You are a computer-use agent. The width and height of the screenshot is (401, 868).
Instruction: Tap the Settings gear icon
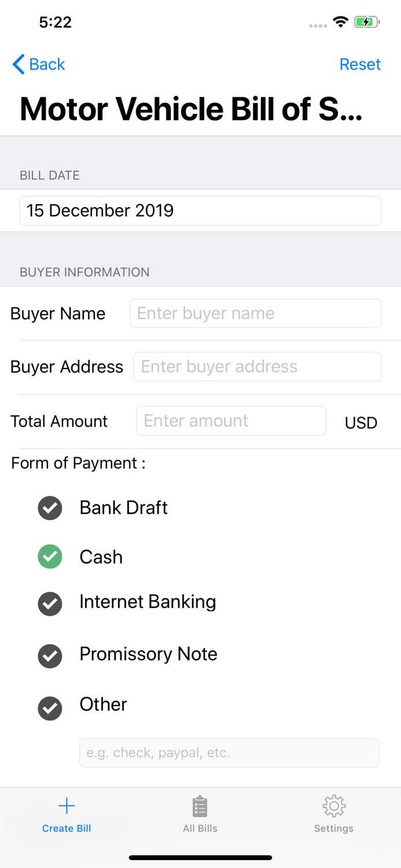[x=334, y=805]
